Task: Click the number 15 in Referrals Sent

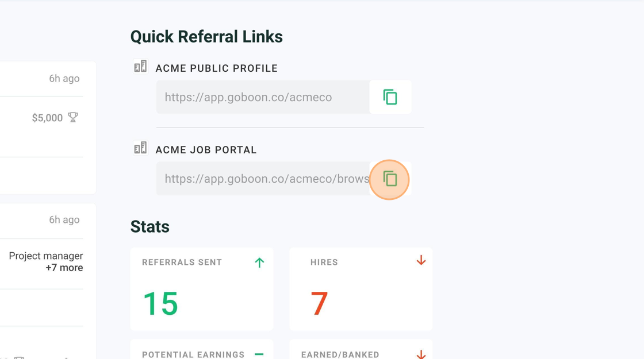Action: coord(160,304)
